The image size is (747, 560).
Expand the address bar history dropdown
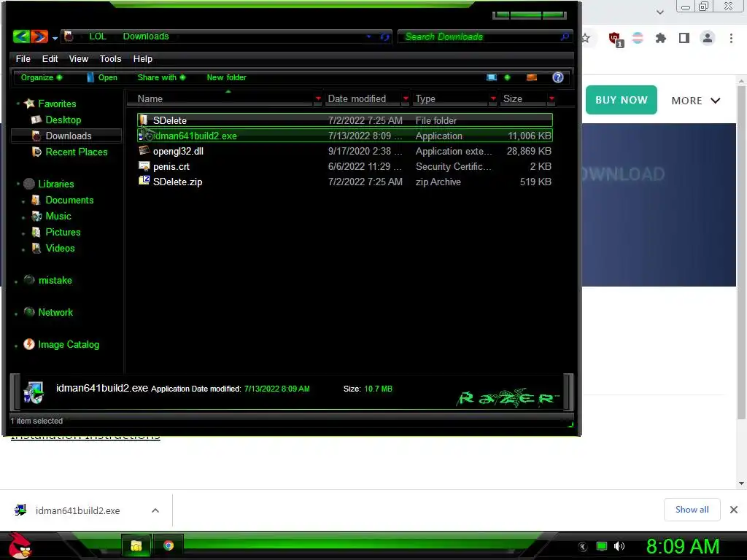click(368, 36)
